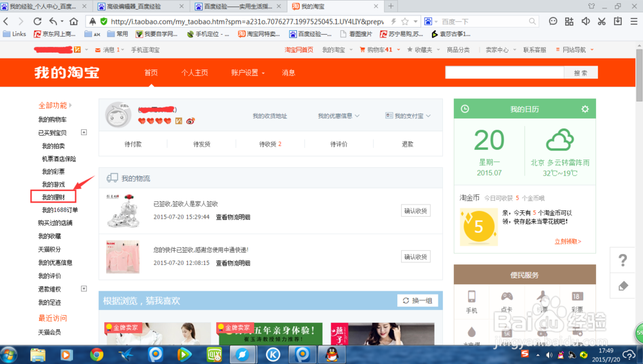Click the undo-close-tab arrow icon

[x=53, y=21]
